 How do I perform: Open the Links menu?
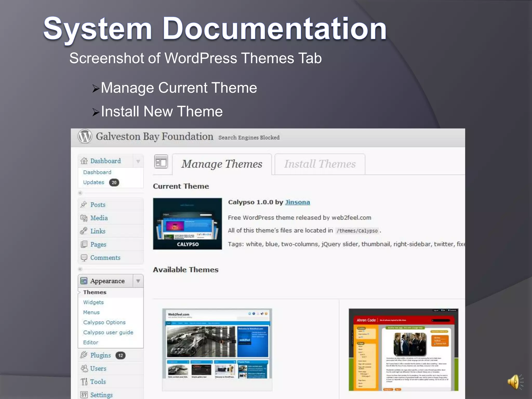click(98, 231)
